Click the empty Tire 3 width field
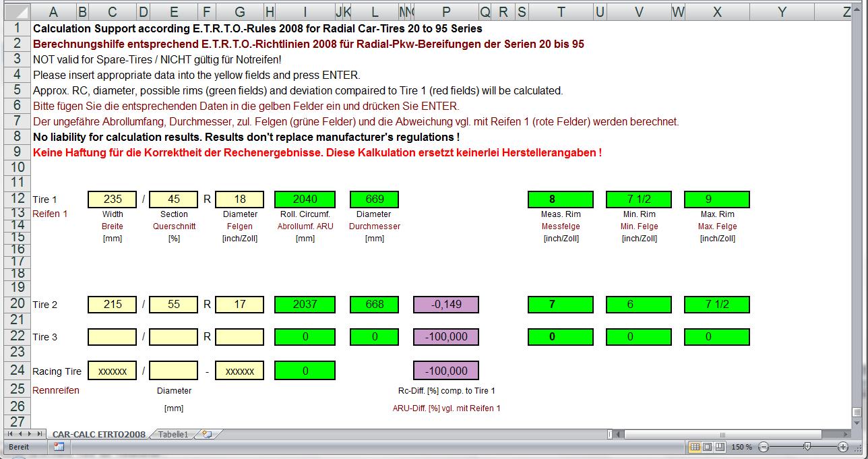Viewport: 868px width, 459px height. pos(112,336)
